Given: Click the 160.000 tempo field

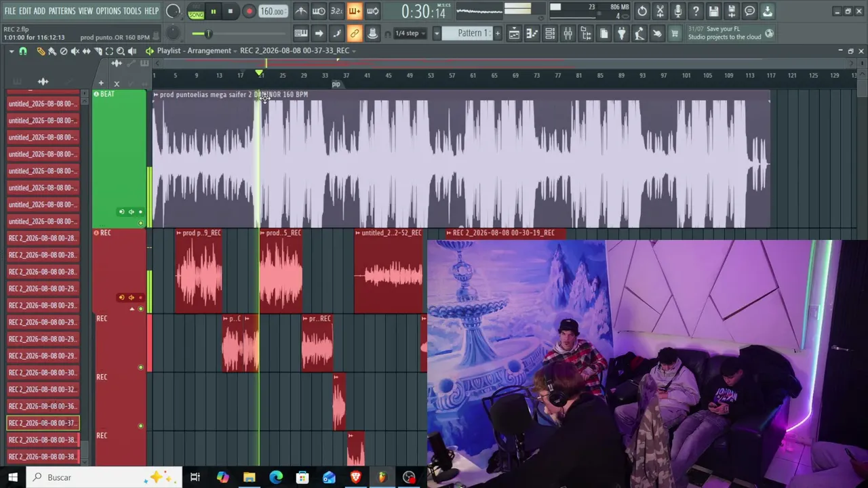Looking at the screenshot, I should (x=272, y=12).
